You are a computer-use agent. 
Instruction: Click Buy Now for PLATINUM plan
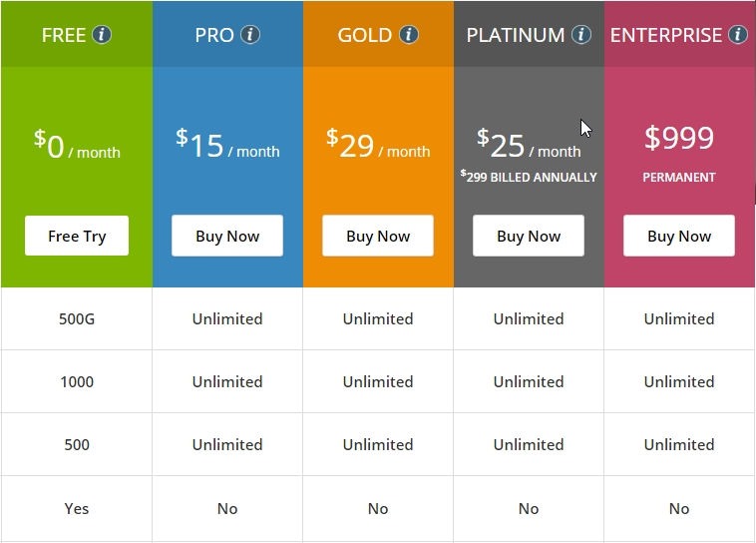click(x=529, y=236)
